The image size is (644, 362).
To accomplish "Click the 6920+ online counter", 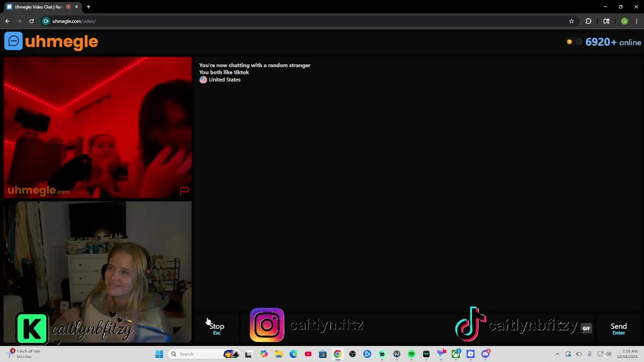I will 613,42.
